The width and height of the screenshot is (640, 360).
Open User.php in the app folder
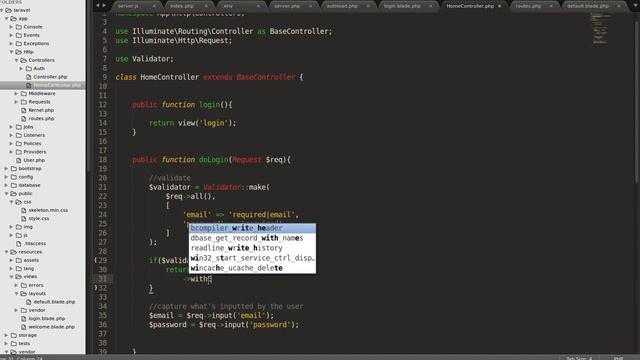pos(34,160)
